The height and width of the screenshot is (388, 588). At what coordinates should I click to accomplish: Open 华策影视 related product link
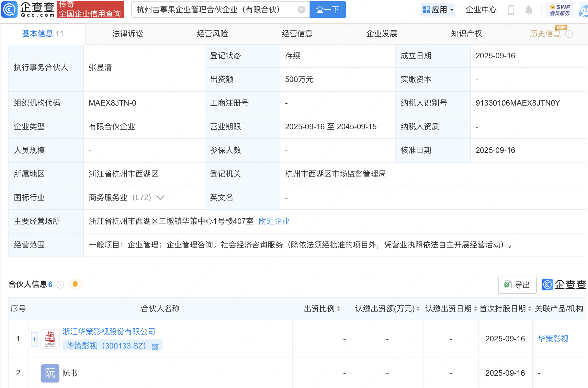[x=553, y=339]
